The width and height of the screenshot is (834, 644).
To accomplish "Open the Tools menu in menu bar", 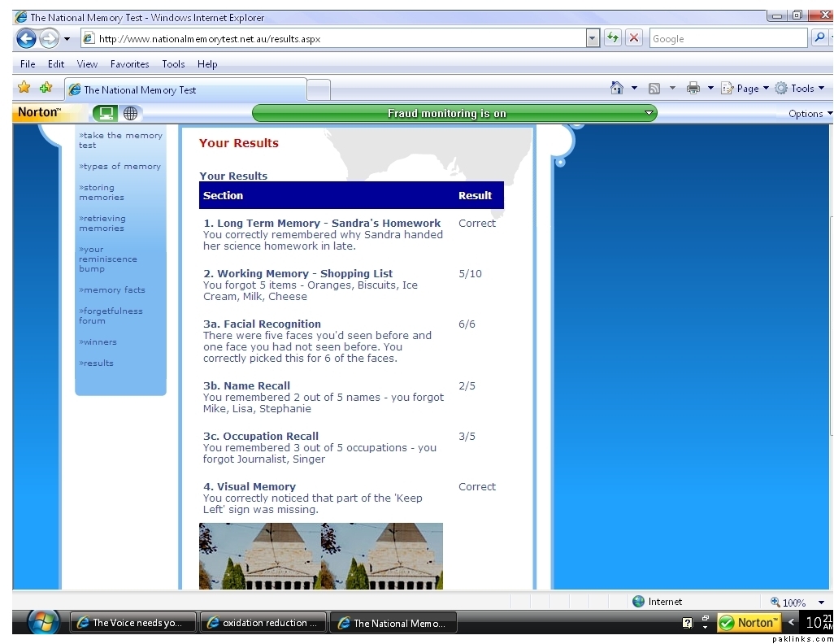I will coord(173,64).
